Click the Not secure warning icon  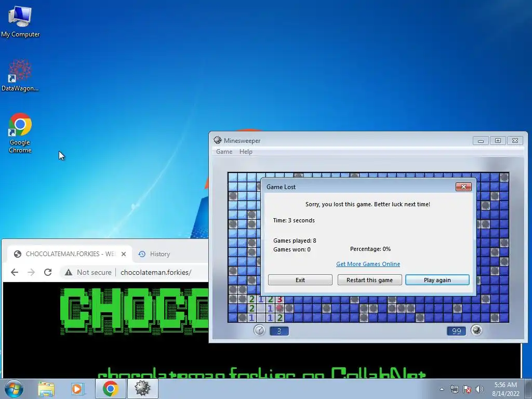pyautogui.click(x=69, y=272)
